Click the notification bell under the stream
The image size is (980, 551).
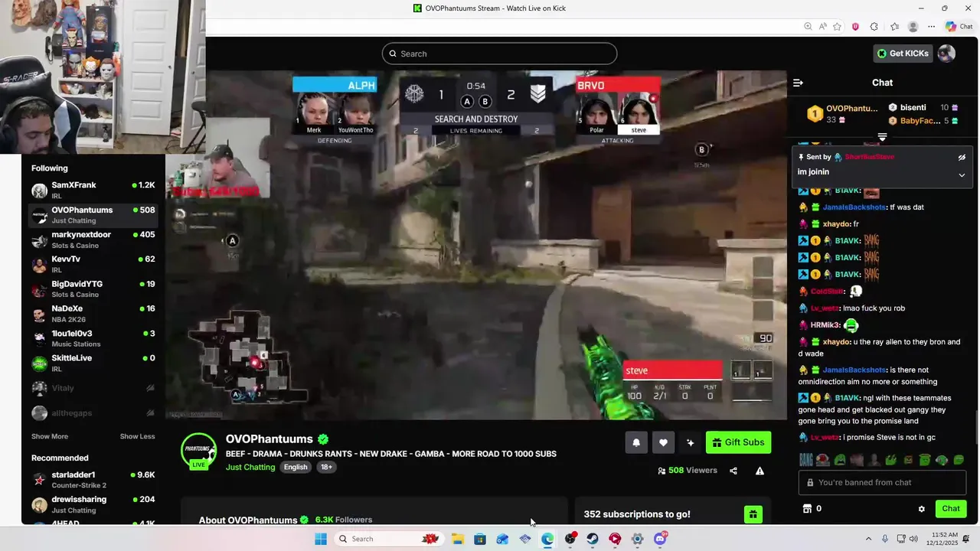pos(636,442)
